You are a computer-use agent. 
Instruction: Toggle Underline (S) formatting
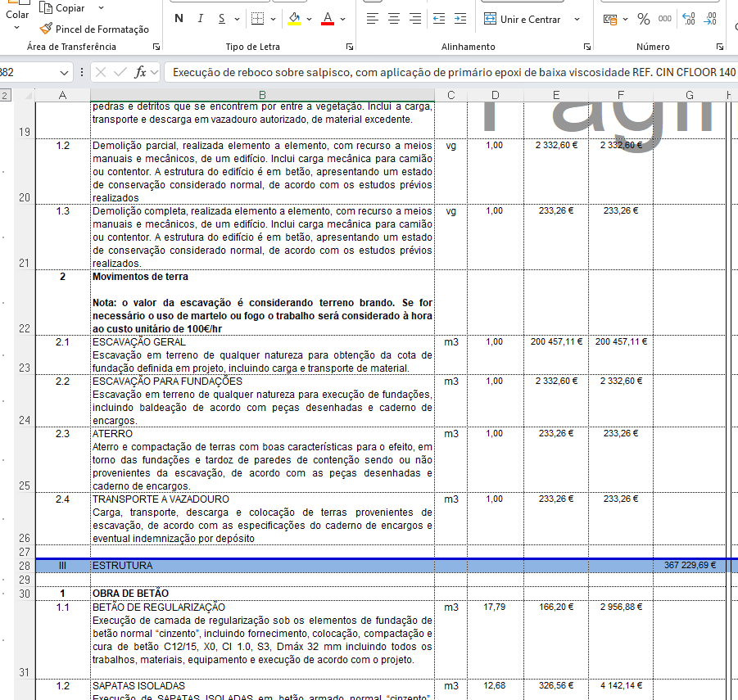[x=222, y=19]
